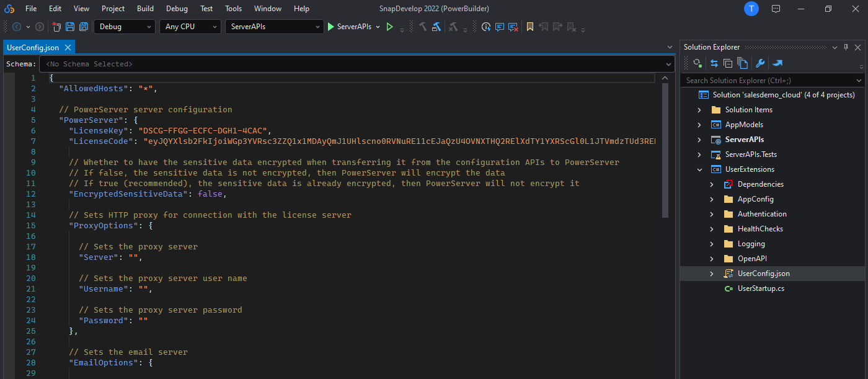Pin the Solution Explorer panel
The image size is (868, 379).
pyautogui.click(x=845, y=47)
